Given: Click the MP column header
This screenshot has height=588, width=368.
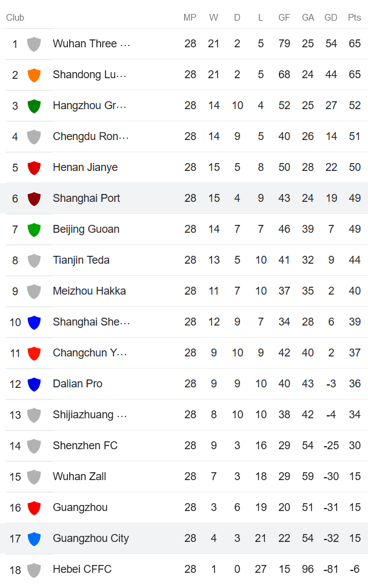Looking at the screenshot, I should point(190,18).
